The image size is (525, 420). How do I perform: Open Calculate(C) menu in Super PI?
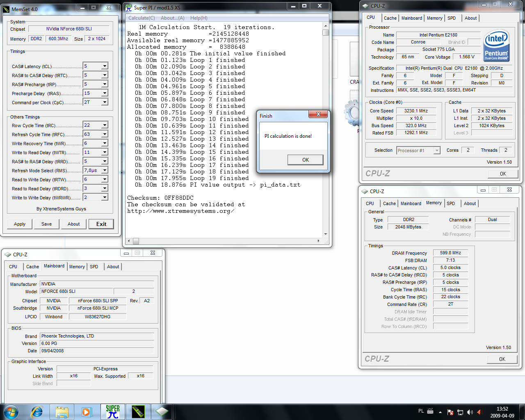pyautogui.click(x=142, y=18)
